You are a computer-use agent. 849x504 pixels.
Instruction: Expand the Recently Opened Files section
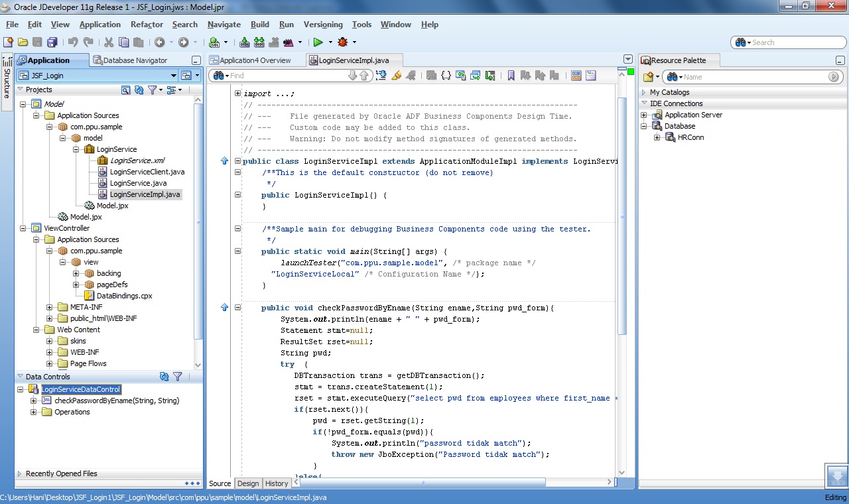coord(20,473)
